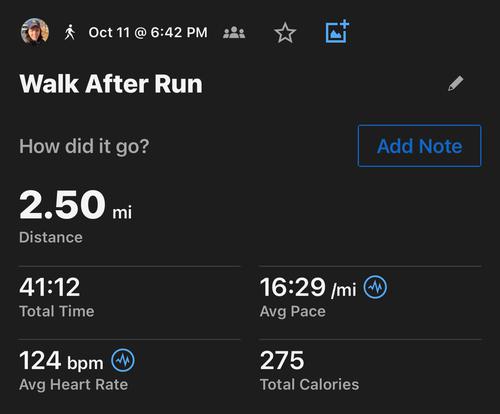Tap the walking activity type icon
The height and width of the screenshot is (414, 500).
pyautogui.click(x=70, y=32)
